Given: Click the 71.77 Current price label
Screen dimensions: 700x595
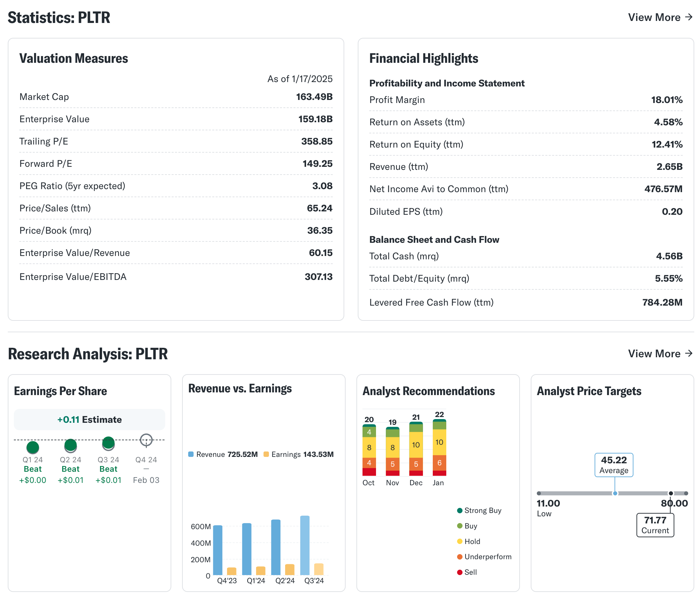Looking at the screenshot, I should click(655, 525).
